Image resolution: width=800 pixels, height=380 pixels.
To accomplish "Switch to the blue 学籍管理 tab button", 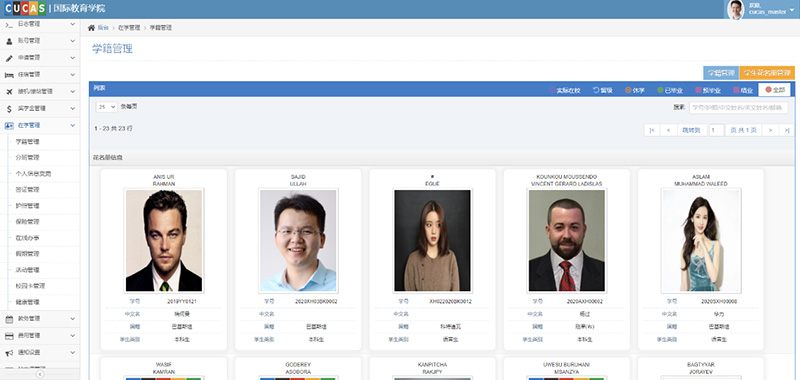I will 720,73.
